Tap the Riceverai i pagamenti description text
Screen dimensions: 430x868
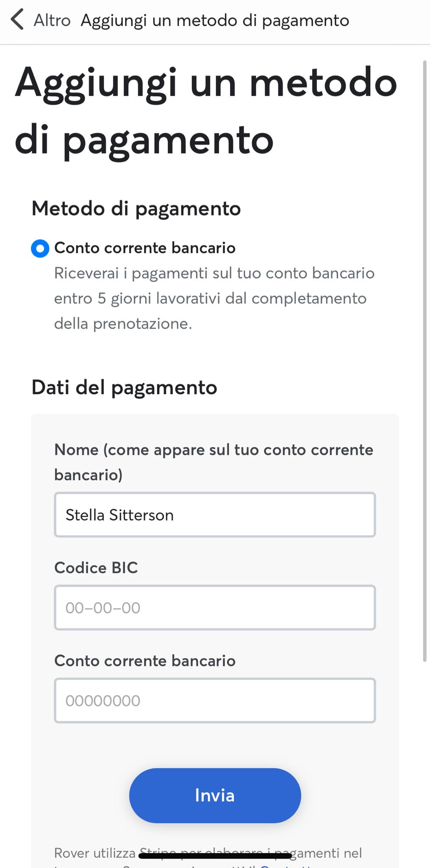[x=214, y=298]
